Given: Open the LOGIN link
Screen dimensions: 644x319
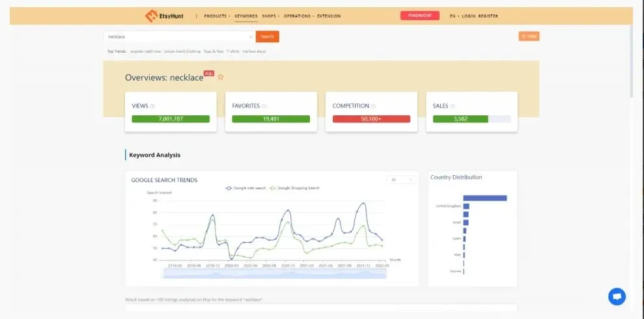Looking at the screenshot, I should pos(469,16).
